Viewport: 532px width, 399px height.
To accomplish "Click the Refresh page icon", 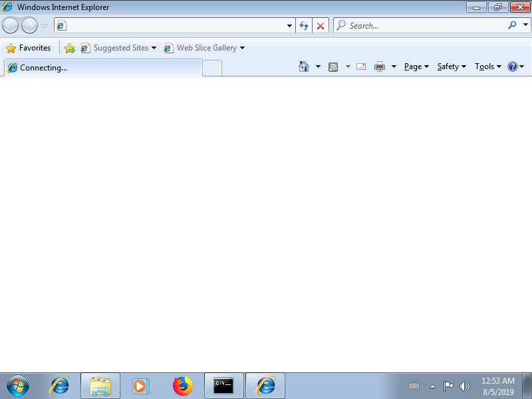I will pyautogui.click(x=304, y=26).
